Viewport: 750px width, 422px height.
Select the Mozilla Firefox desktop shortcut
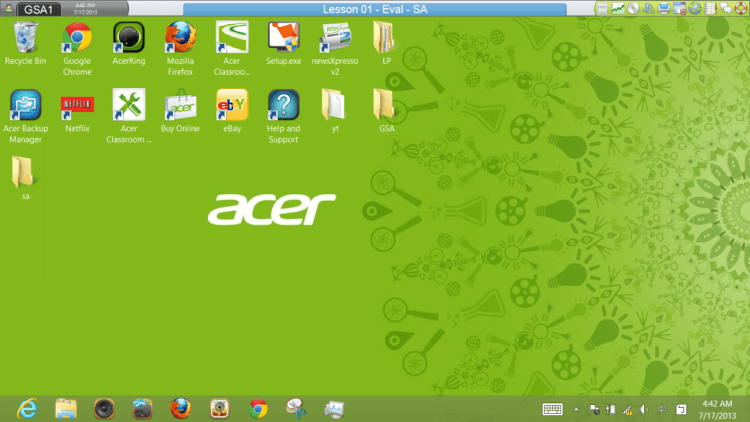click(180, 49)
